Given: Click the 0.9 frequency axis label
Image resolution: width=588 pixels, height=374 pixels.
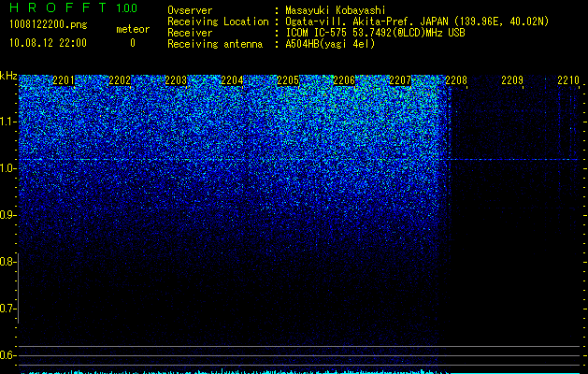Looking at the screenshot, I should pos(7,215).
